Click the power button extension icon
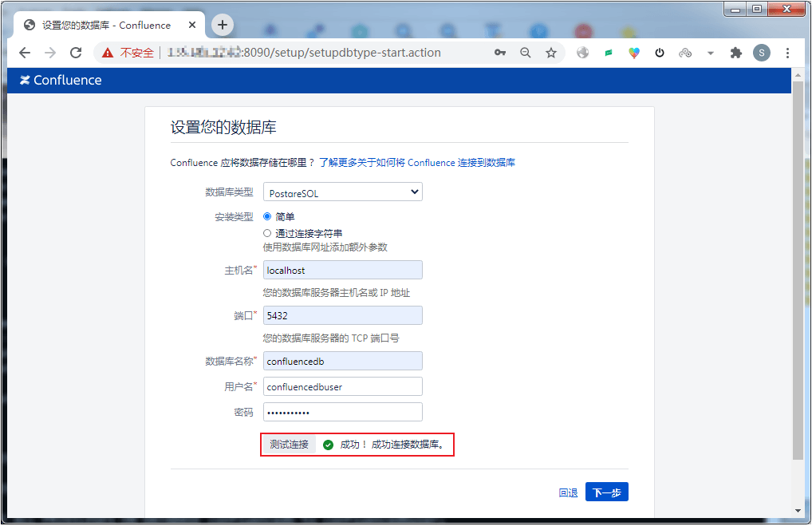This screenshot has height=526, width=812. pyautogui.click(x=659, y=53)
